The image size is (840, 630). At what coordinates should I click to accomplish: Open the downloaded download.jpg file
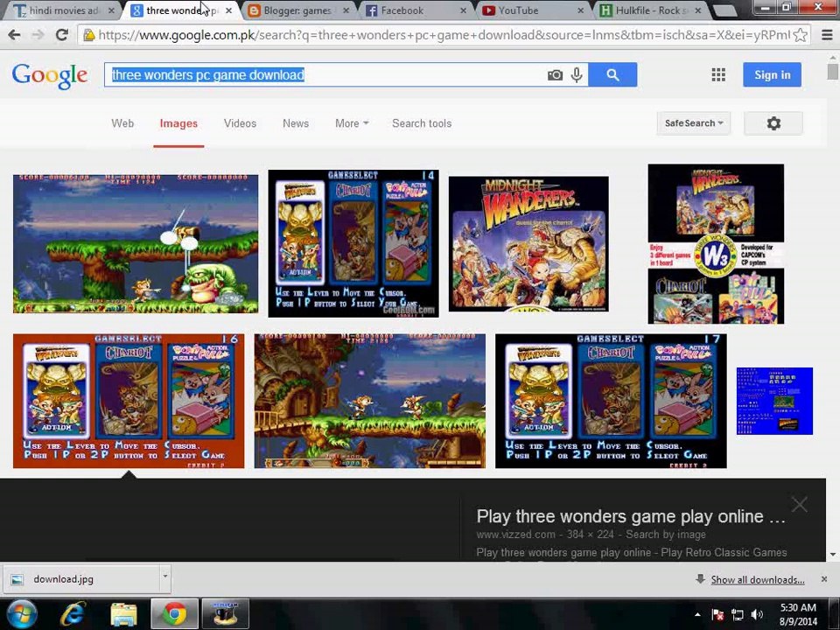[81, 579]
